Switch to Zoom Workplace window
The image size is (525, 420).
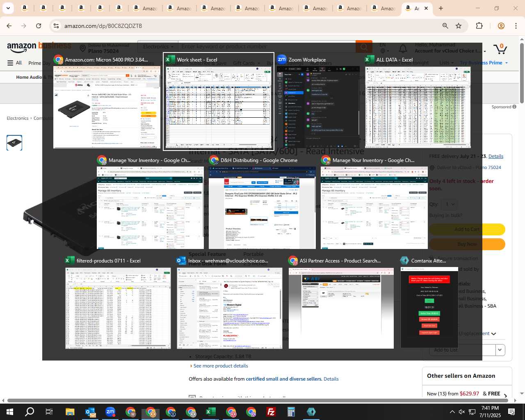click(x=318, y=101)
